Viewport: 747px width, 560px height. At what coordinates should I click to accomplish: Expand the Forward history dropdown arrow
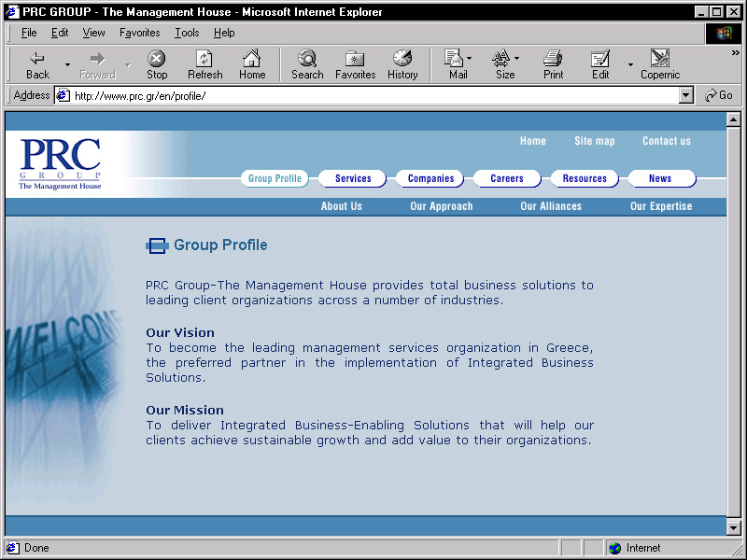coord(128,64)
